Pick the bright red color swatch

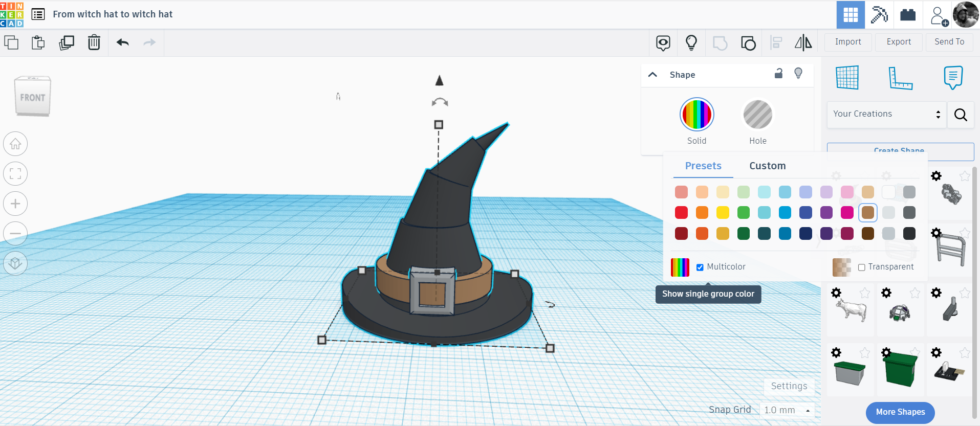click(681, 213)
